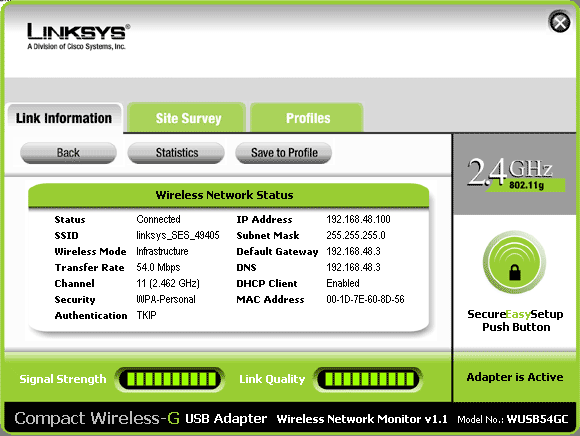Open the Site Survey tab
The image size is (580, 436).
click(x=187, y=118)
